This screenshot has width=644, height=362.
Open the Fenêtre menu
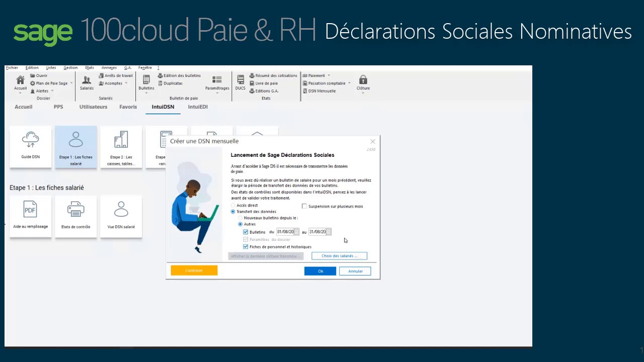point(145,67)
